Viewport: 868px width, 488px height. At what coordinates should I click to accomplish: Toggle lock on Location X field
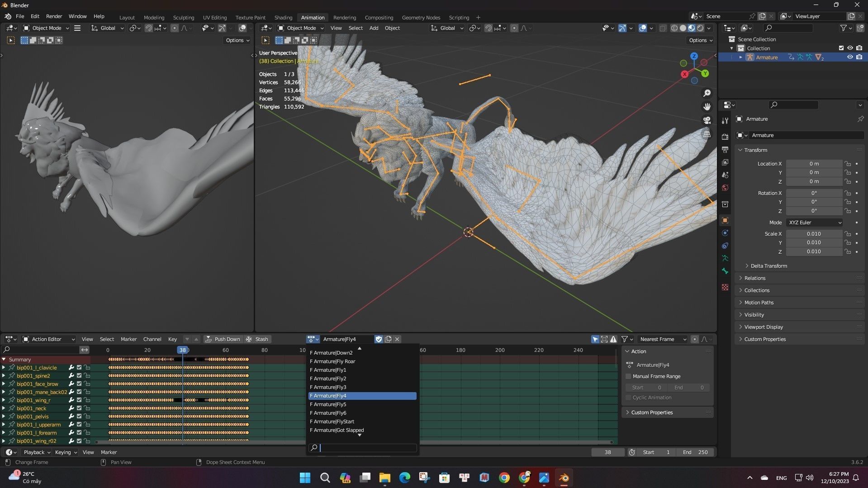(x=848, y=164)
